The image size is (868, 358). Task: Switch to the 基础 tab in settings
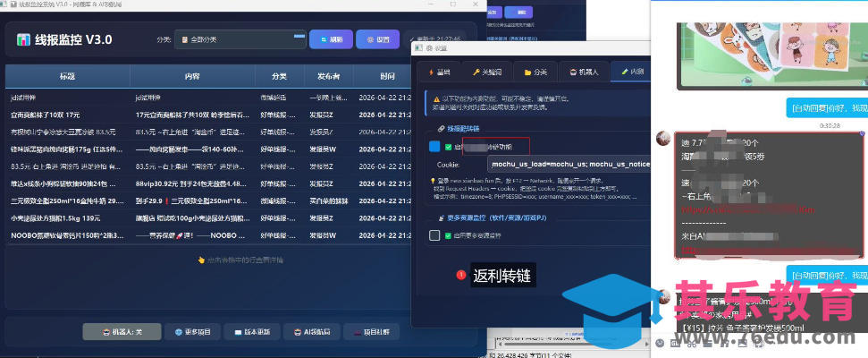click(x=441, y=72)
